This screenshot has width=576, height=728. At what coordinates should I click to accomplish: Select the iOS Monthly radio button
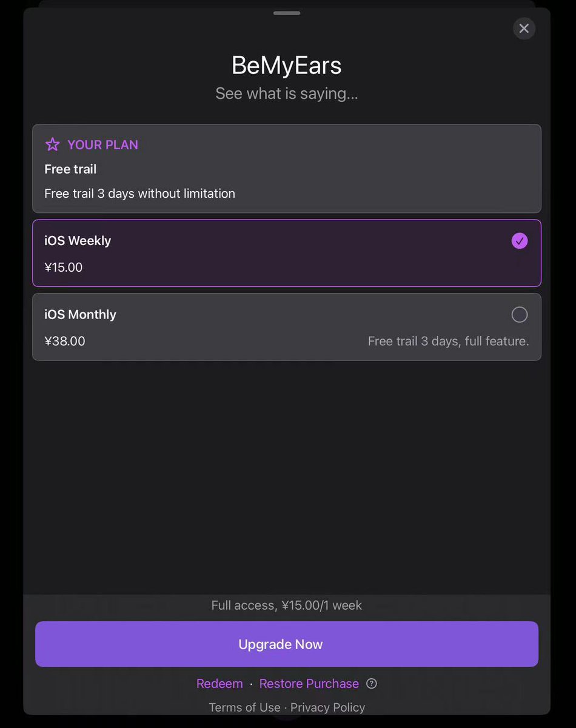click(x=520, y=314)
